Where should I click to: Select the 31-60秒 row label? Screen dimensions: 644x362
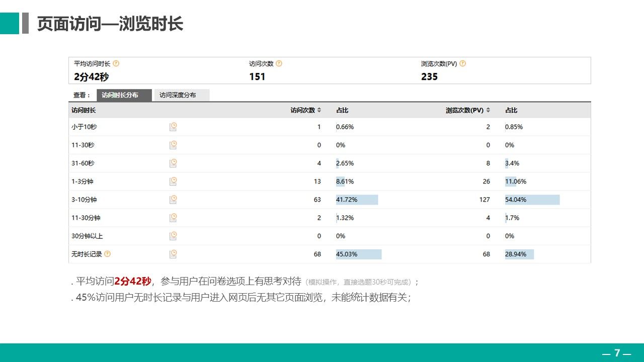[83, 163]
